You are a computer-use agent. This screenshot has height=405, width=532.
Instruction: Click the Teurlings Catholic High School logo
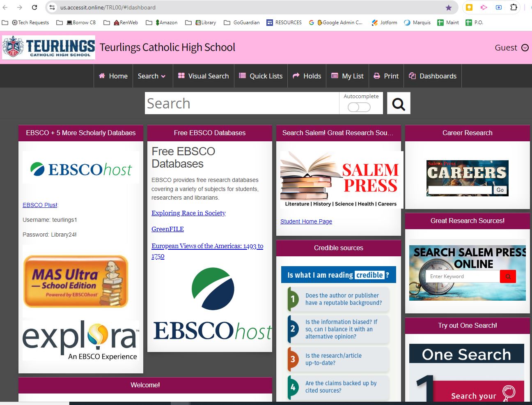coord(48,47)
